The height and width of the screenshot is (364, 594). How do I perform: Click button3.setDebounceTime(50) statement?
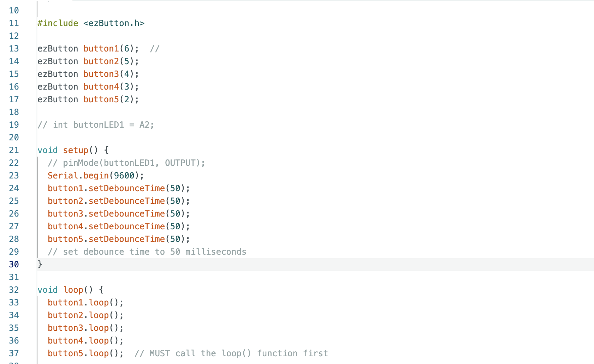119,214
